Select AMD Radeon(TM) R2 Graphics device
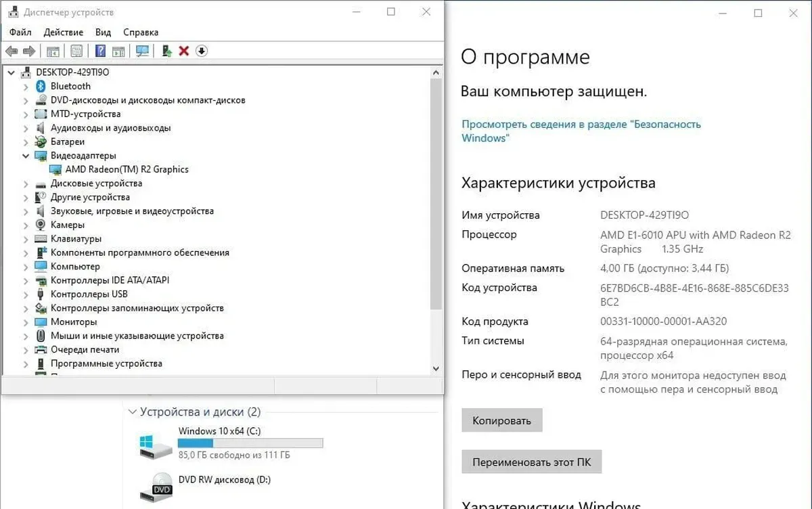This screenshot has width=812, height=509. 127,169
